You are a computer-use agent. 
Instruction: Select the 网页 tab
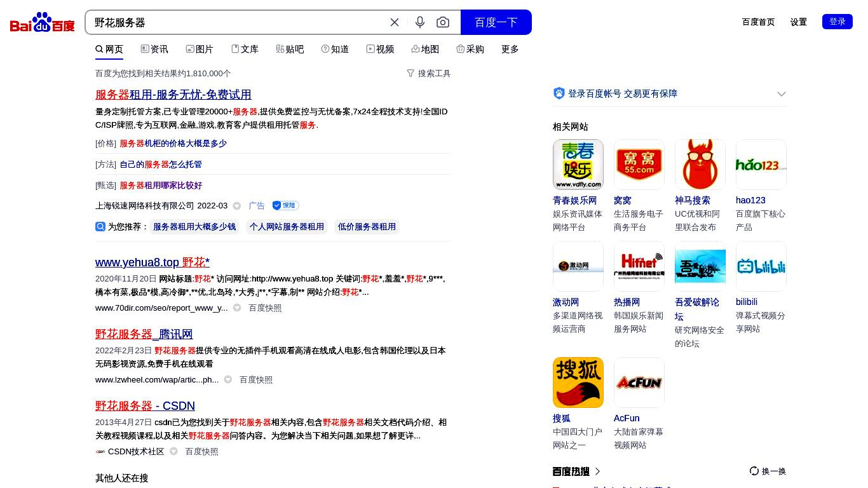109,49
